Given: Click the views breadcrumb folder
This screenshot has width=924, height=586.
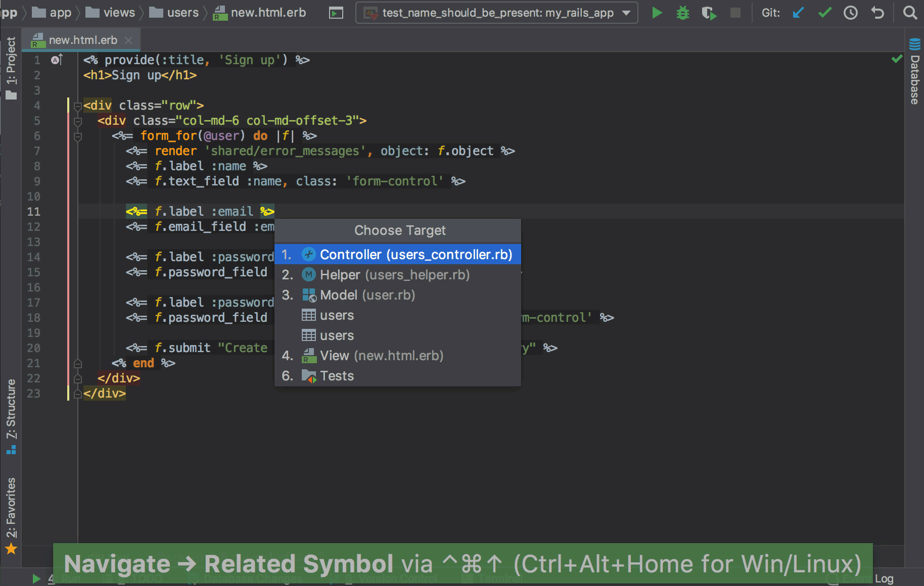Looking at the screenshot, I should pos(110,13).
